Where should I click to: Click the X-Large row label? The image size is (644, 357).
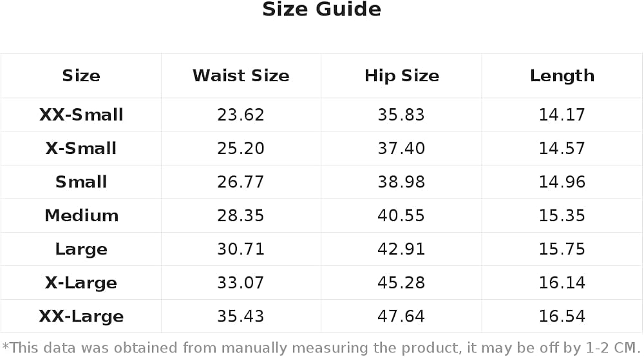point(81,283)
